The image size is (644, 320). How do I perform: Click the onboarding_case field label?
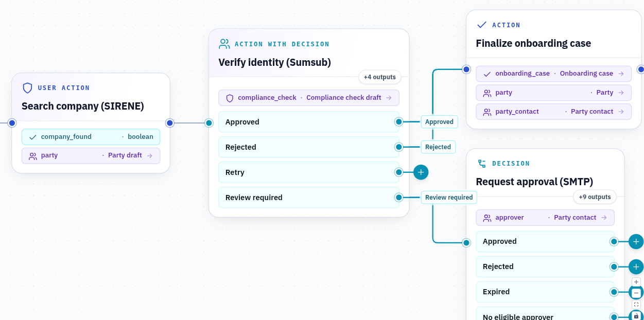click(x=523, y=74)
